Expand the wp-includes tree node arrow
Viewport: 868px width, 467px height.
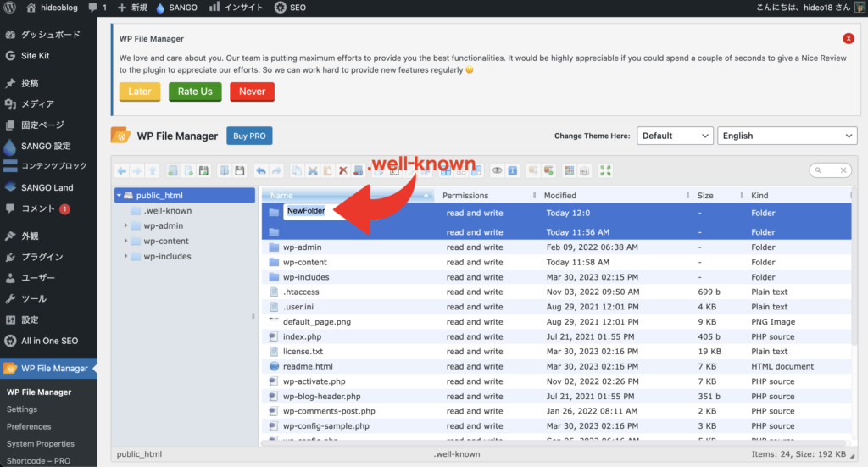pyautogui.click(x=125, y=256)
